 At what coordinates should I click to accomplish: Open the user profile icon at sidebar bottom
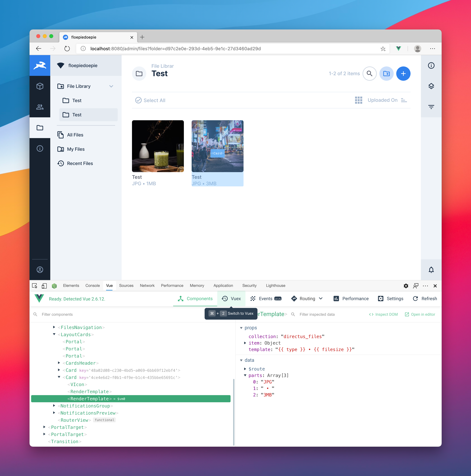[x=40, y=270]
